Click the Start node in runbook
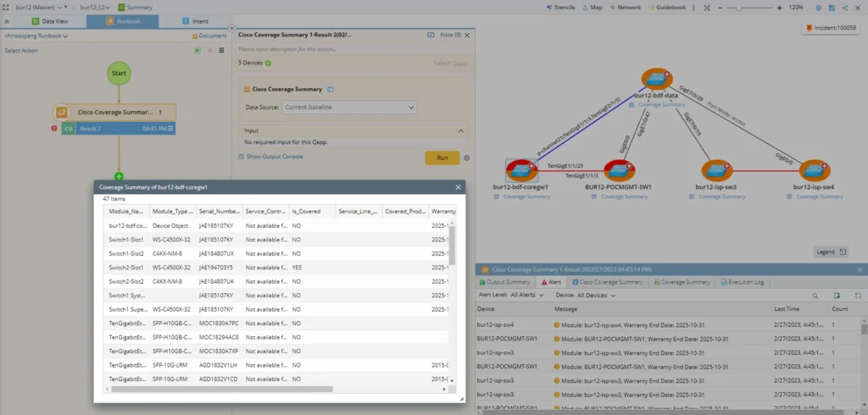 (x=119, y=73)
